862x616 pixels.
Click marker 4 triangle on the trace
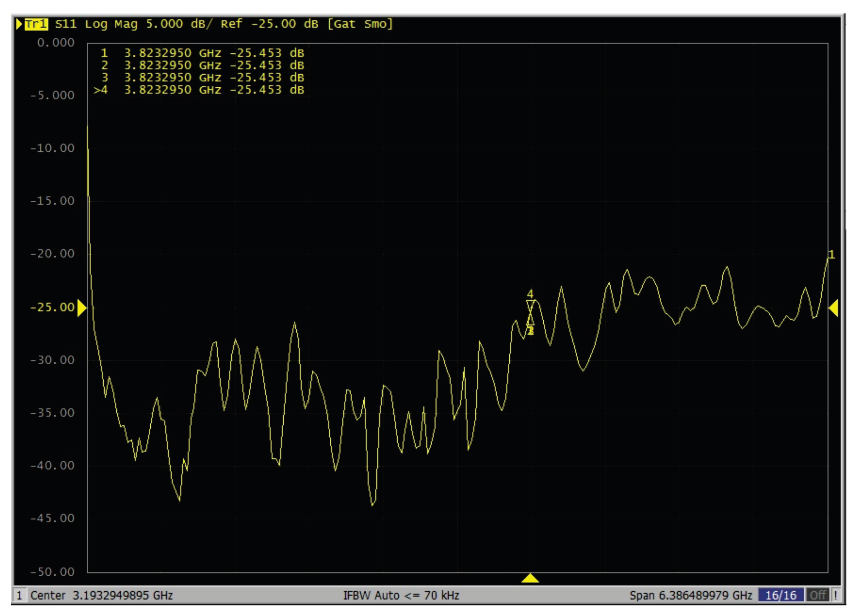point(530,304)
